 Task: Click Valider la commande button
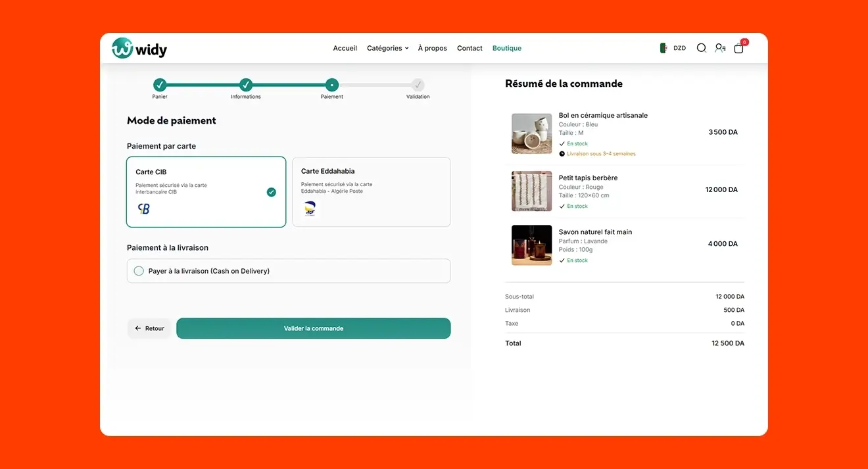(314, 328)
